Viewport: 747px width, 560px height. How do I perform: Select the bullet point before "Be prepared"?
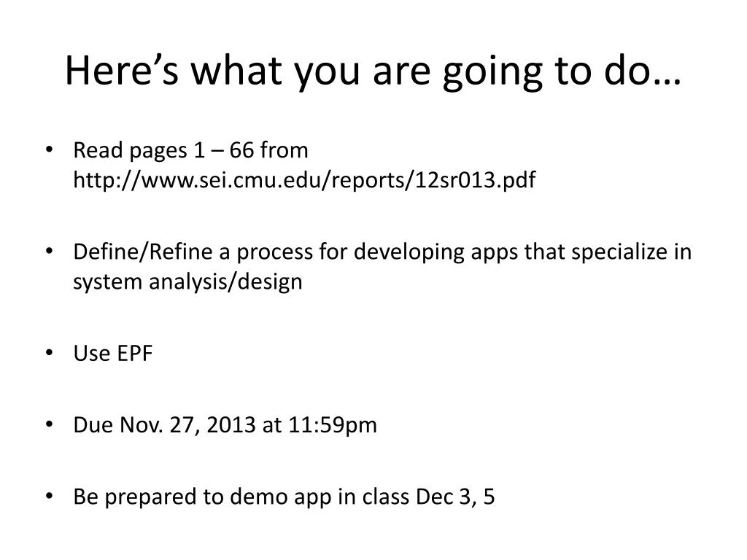[49, 496]
